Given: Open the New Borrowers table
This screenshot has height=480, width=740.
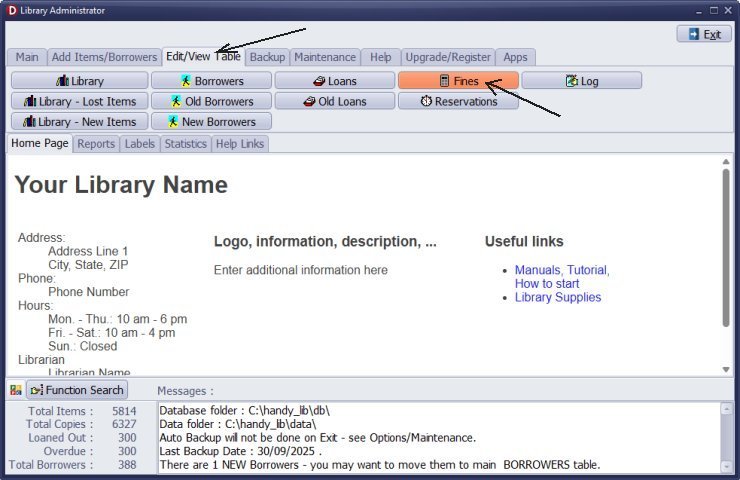Looking at the screenshot, I should pos(211,121).
